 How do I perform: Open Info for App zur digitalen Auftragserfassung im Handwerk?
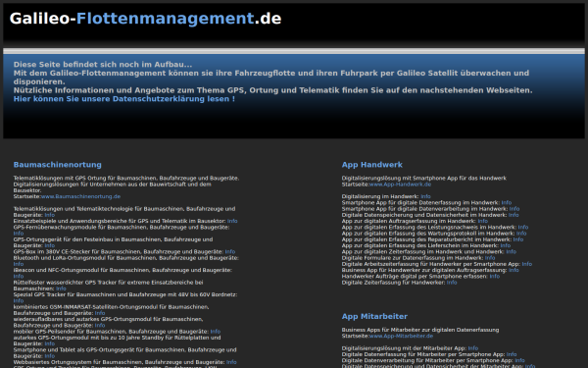coord(482,221)
